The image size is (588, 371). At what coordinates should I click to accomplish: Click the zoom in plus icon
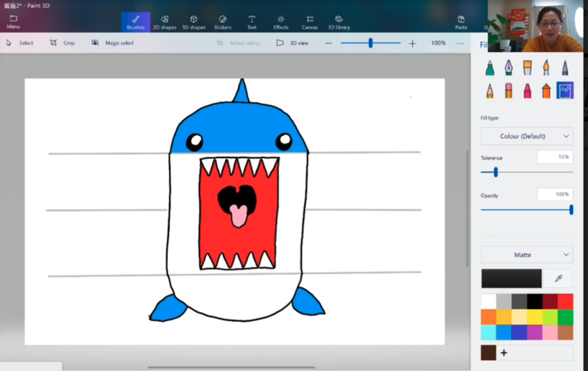412,44
